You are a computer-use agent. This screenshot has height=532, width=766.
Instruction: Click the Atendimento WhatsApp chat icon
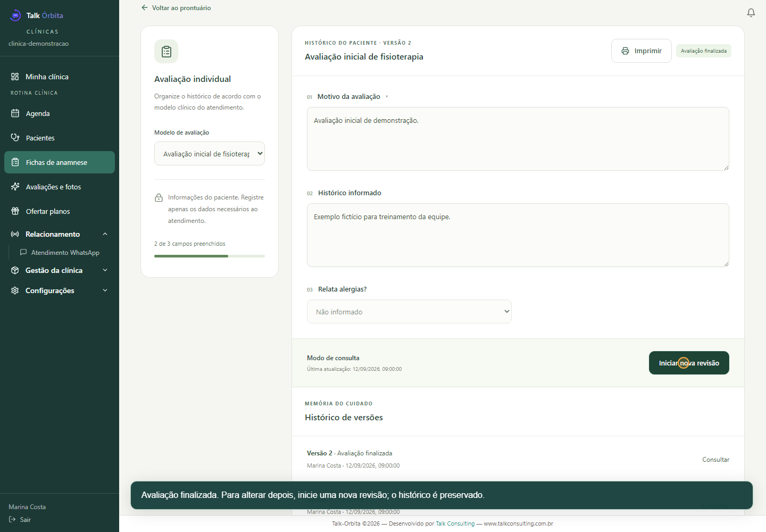[x=23, y=252]
